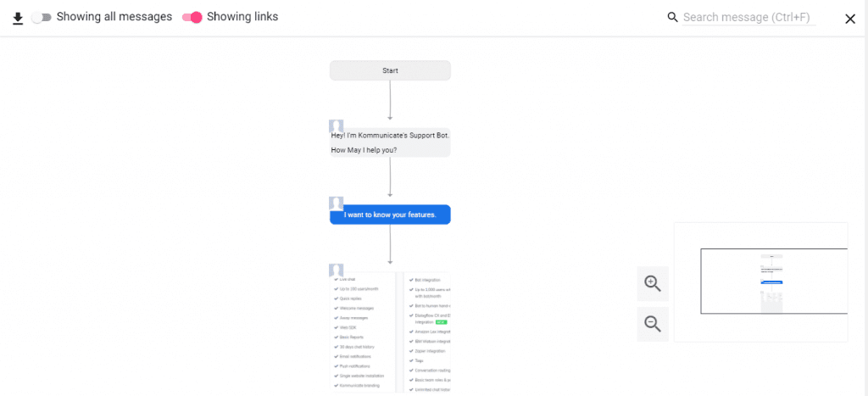The height and width of the screenshot is (396, 868).
Task: Click the arrow below 'I want to know your features'
Action: click(x=390, y=243)
